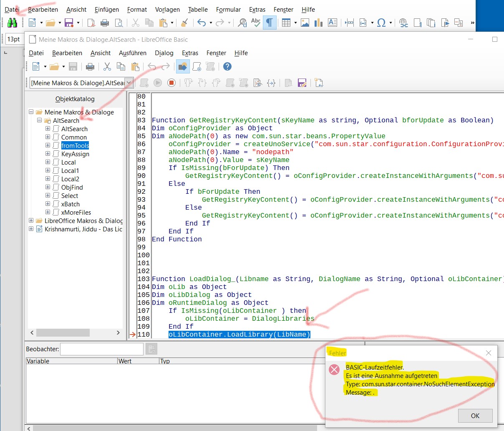Stop the running macro with the red Stop button
504x431 pixels.
pyautogui.click(x=171, y=83)
